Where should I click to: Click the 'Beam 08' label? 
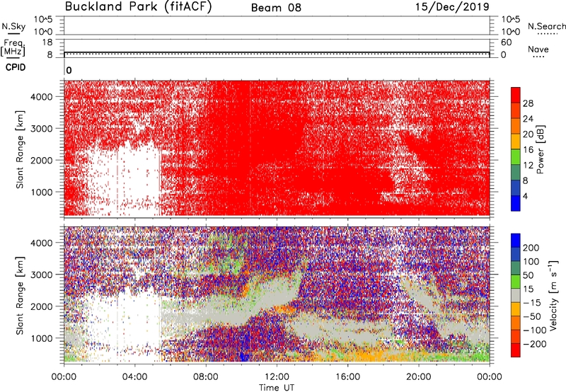[x=276, y=8]
